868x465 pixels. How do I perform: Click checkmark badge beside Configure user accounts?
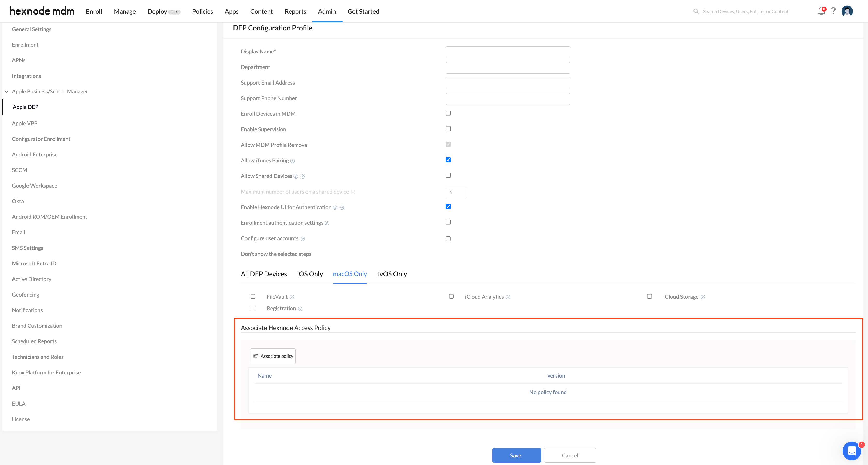pyautogui.click(x=303, y=239)
